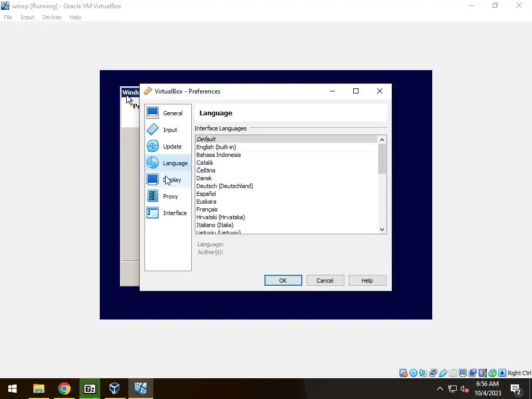Viewport: 532px width, 399px height.
Task: Open the Input preferences section
Action: [x=168, y=129]
